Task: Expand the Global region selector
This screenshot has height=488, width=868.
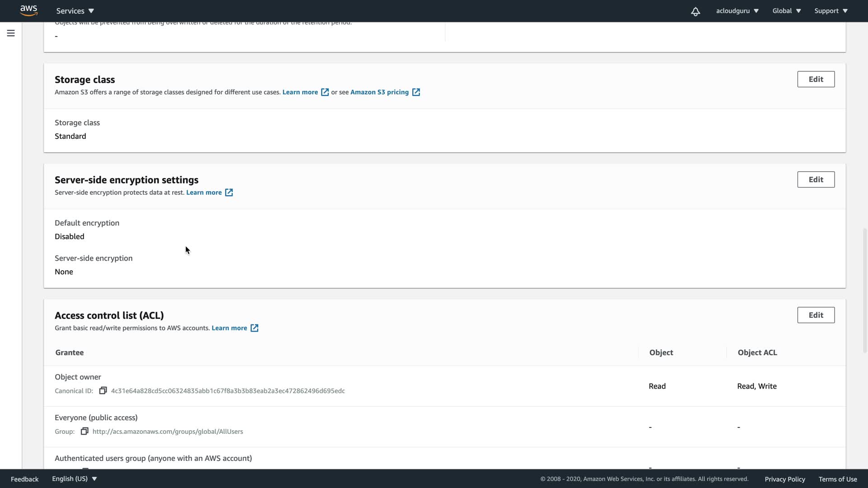Action: pos(787,11)
